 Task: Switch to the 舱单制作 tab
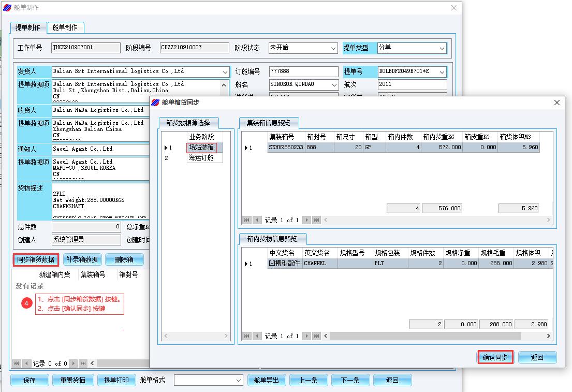coord(65,27)
